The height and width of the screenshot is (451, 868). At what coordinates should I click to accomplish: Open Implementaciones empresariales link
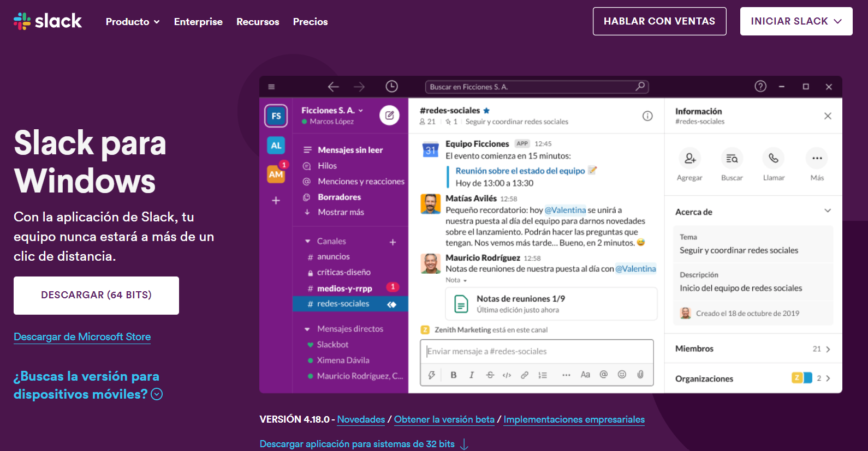(x=574, y=419)
